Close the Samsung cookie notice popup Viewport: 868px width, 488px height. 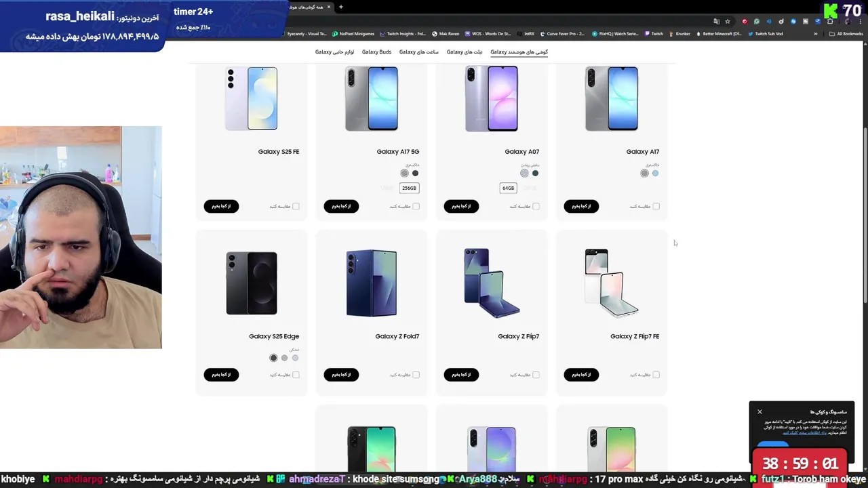pos(759,411)
